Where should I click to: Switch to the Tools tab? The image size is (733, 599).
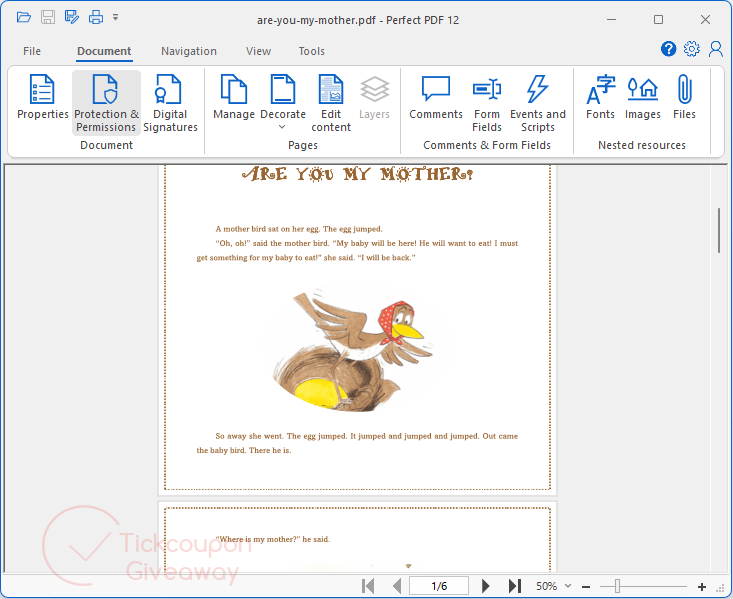pos(311,51)
